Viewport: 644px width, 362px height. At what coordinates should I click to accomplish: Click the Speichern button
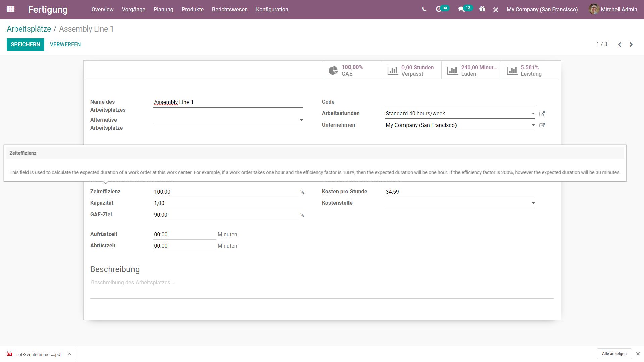(25, 44)
